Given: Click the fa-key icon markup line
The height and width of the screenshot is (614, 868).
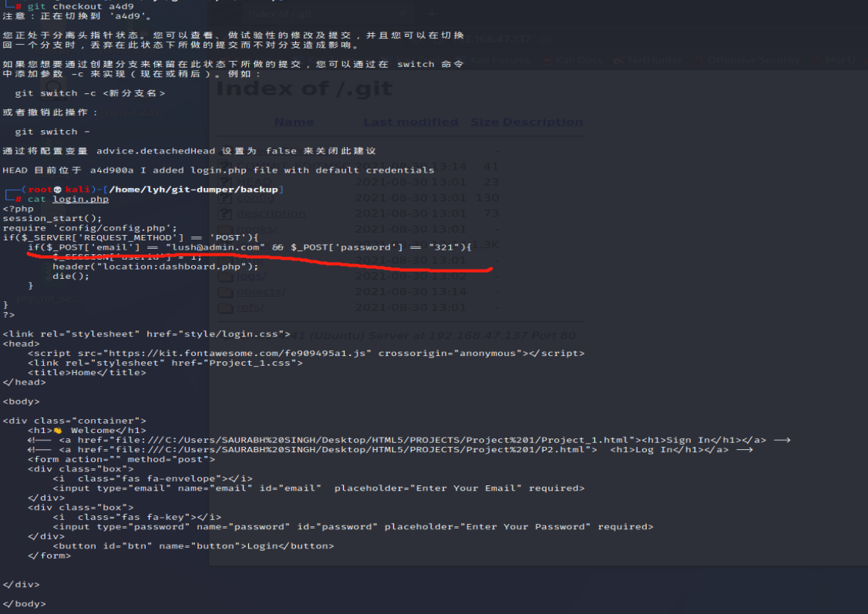Looking at the screenshot, I should (136, 517).
